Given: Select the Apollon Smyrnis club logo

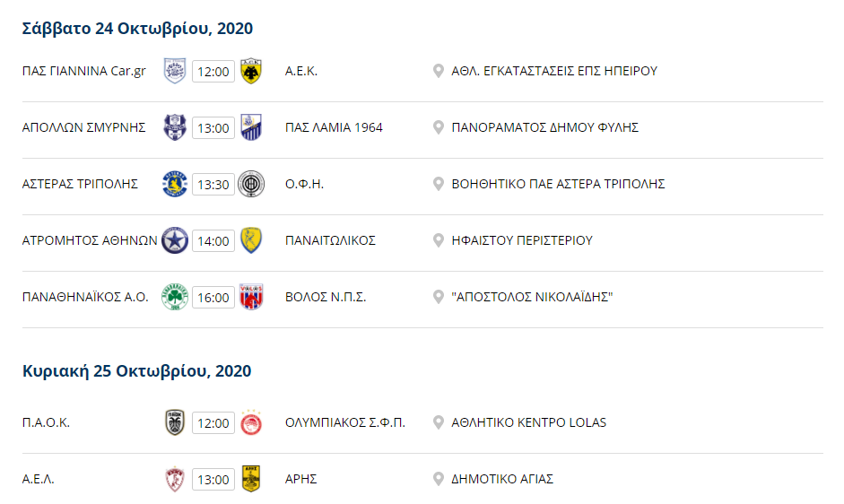Looking at the screenshot, I should [x=175, y=127].
